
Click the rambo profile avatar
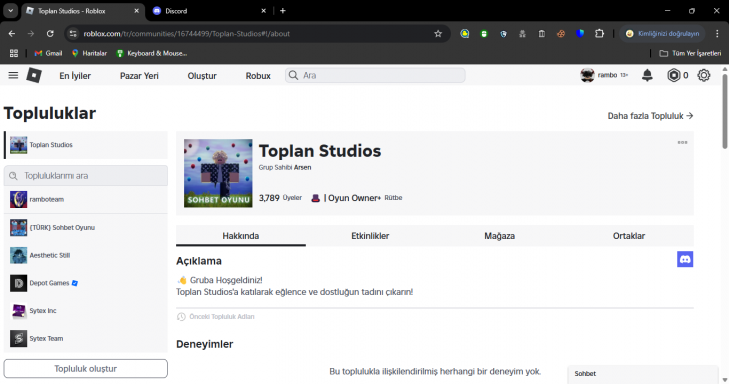[587, 75]
